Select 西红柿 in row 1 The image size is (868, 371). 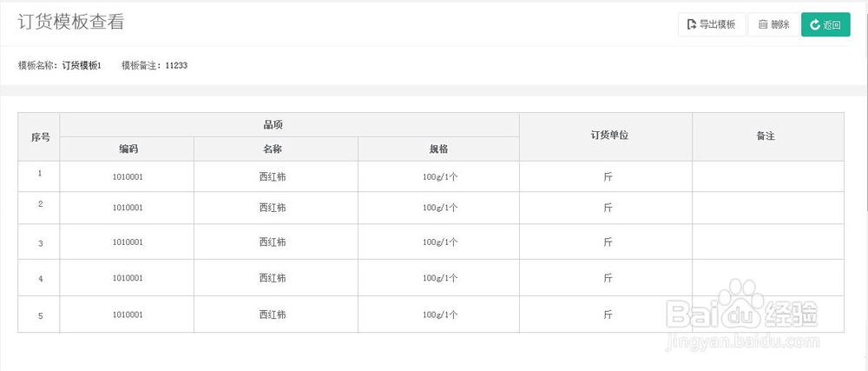273,177
